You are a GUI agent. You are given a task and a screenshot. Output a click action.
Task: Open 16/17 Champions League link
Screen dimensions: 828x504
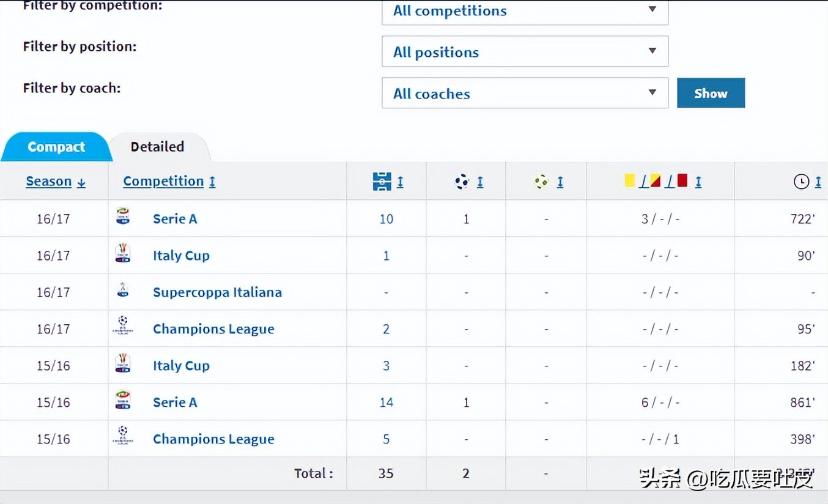point(213,329)
